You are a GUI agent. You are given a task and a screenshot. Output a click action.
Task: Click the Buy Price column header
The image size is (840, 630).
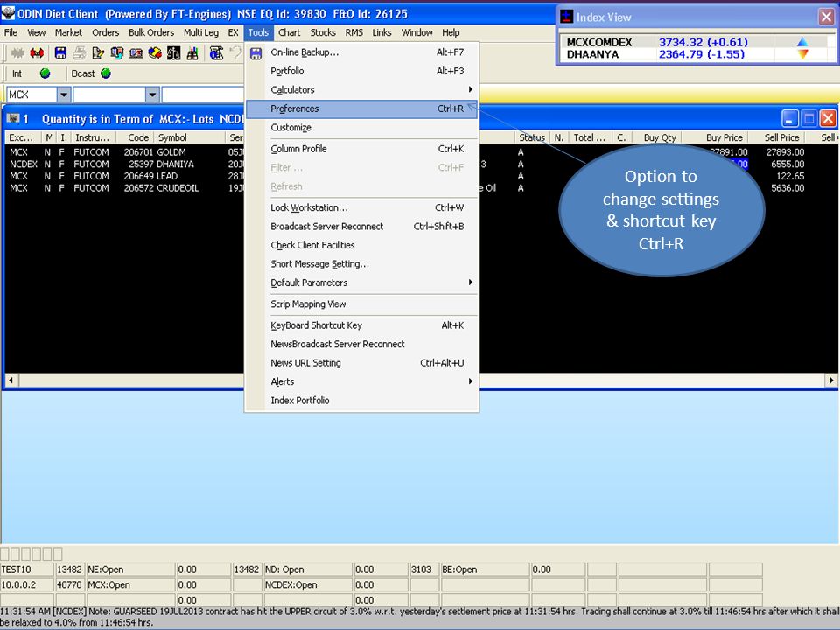point(715,137)
